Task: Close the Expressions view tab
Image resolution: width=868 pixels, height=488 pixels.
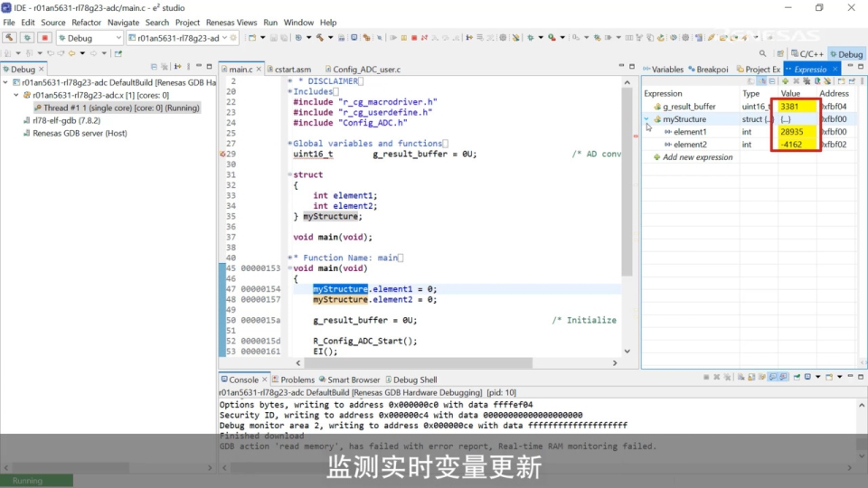Action: [835, 70]
